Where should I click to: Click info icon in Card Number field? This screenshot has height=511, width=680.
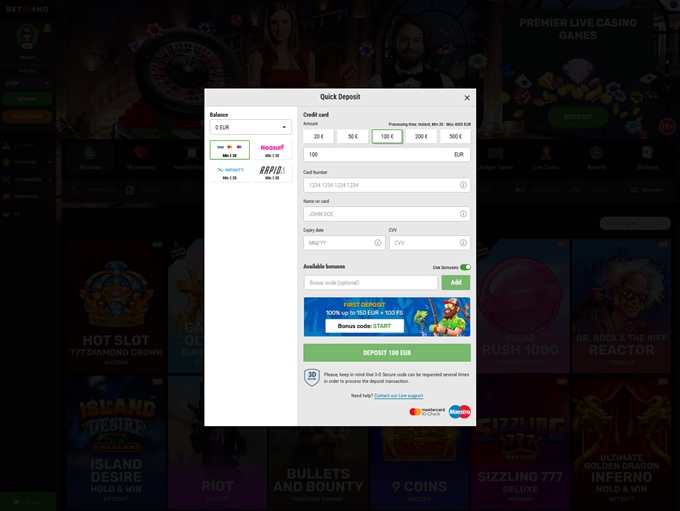[463, 185]
